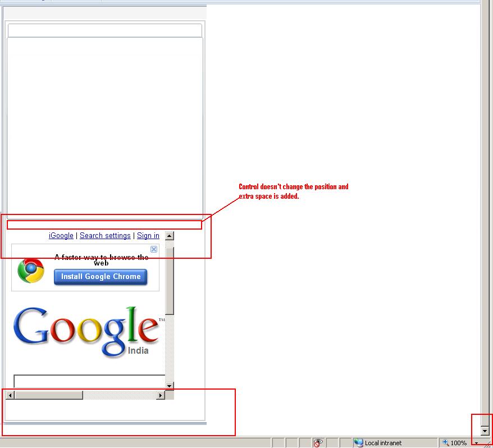Click the inner frame scroll-up arrow

[x=170, y=236]
